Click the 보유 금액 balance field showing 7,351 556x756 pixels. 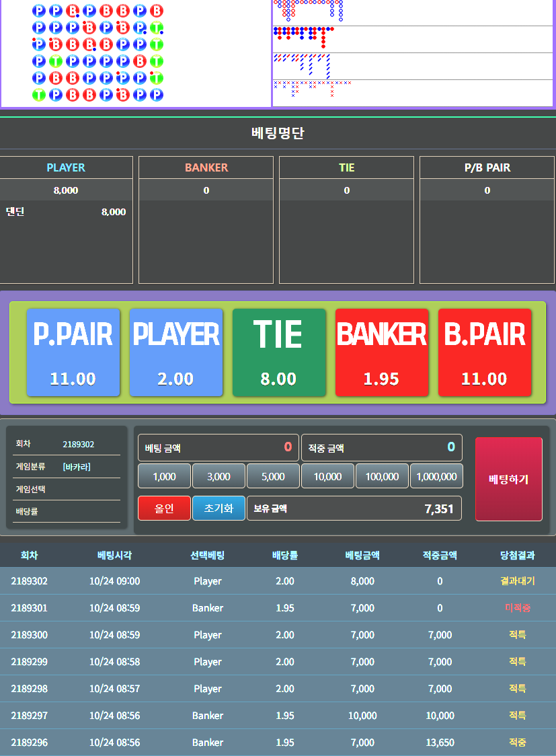pyautogui.click(x=354, y=508)
